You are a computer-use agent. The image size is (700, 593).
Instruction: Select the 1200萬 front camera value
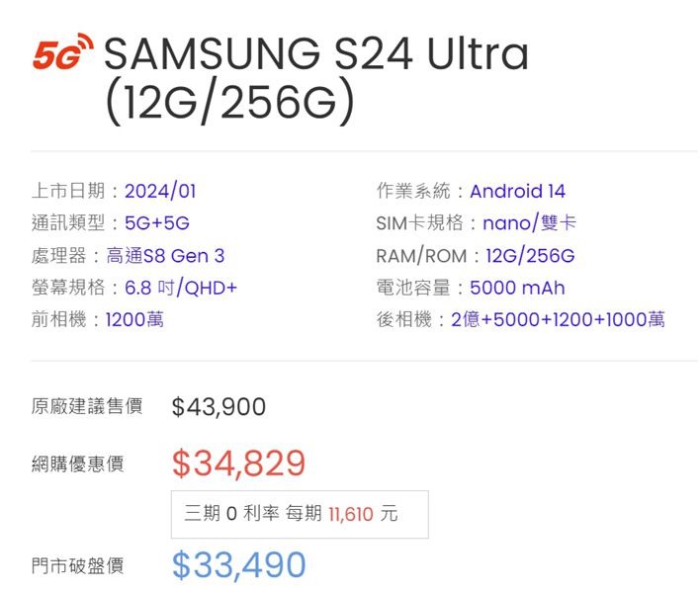point(134,320)
